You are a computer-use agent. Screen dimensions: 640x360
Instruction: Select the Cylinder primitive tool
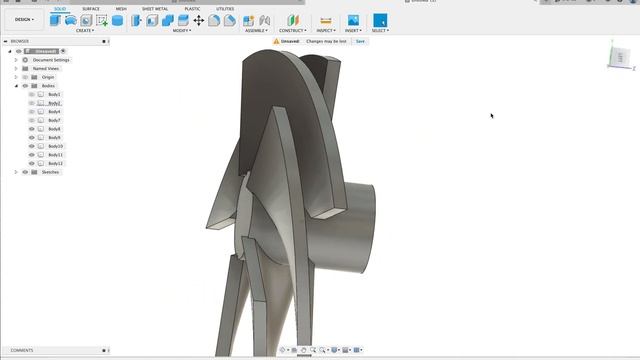coord(118,20)
